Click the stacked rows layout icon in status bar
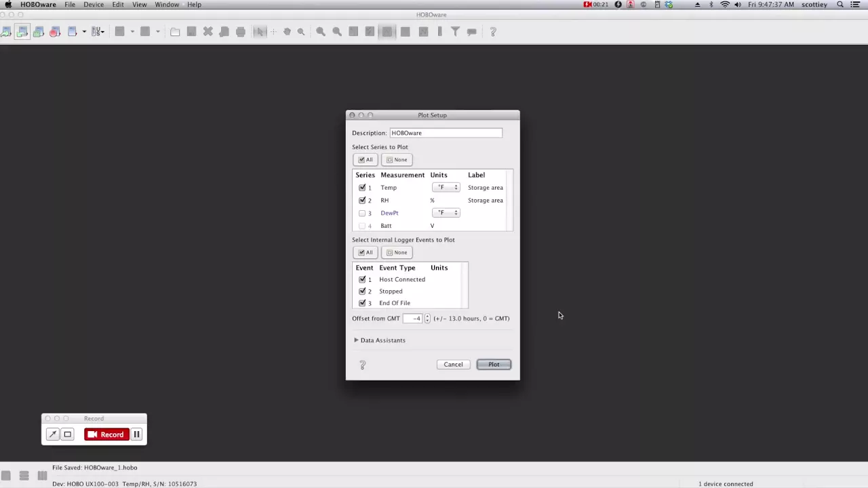Viewport: 868px width, 488px height. [24, 476]
